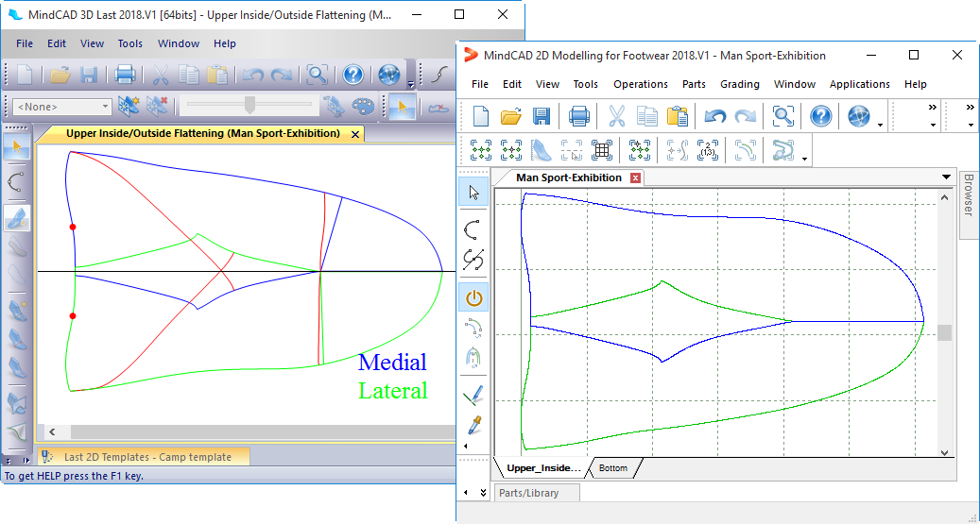Select the eyedropper tool in MindCAD 2D
Viewport: 980px width, 524px height.
(473, 425)
